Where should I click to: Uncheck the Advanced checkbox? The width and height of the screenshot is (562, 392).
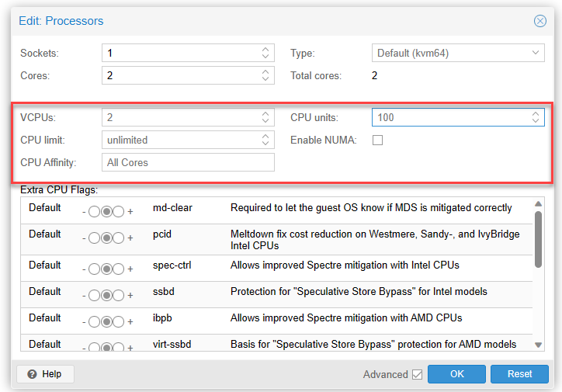point(418,375)
